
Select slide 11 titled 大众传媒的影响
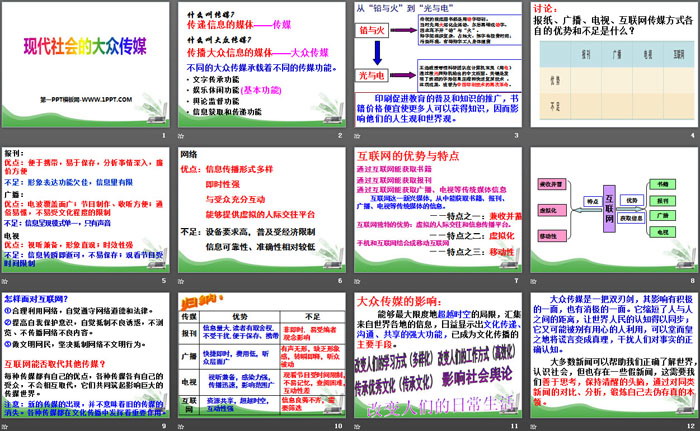[x=438, y=356]
